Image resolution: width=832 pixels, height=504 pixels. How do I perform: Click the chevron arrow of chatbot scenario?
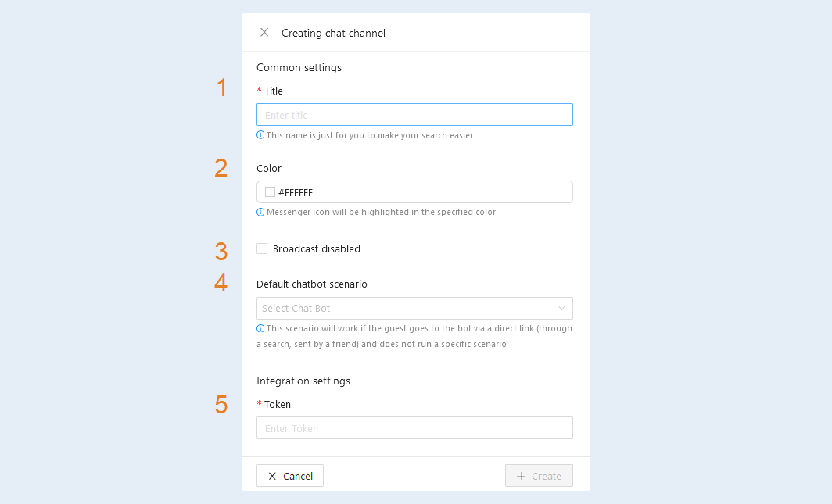[x=561, y=309]
